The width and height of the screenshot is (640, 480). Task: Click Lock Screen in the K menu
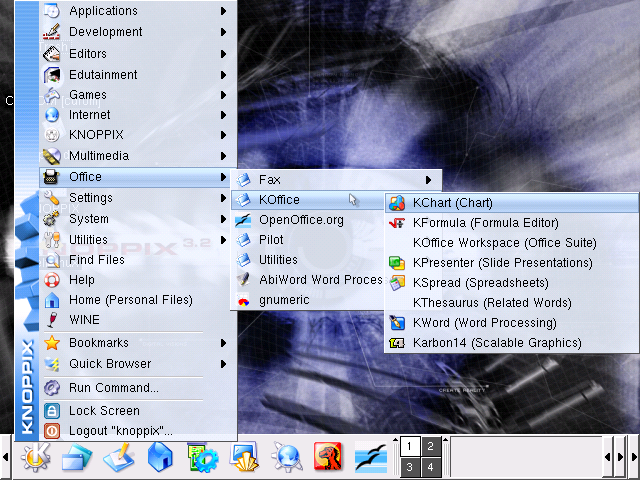[104, 411]
